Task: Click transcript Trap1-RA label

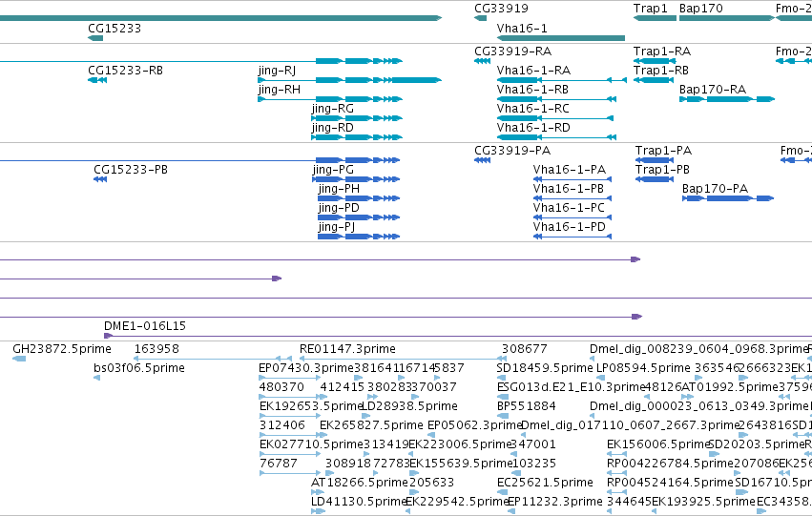Action: [x=662, y=52]
